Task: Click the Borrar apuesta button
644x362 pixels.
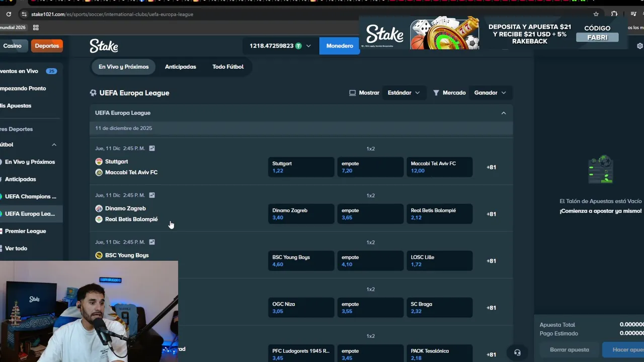Action: (x=569, y=350)
